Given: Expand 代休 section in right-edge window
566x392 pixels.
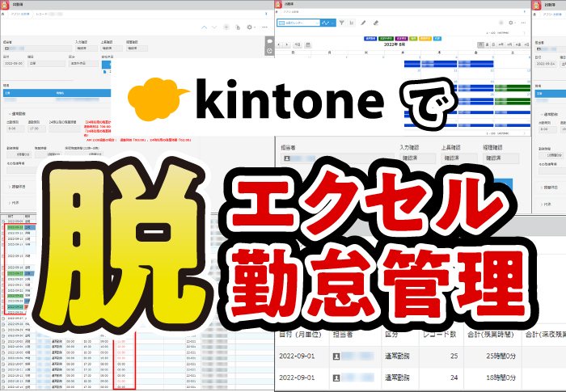Looking at the screenshot, I should tap(546, 204).
